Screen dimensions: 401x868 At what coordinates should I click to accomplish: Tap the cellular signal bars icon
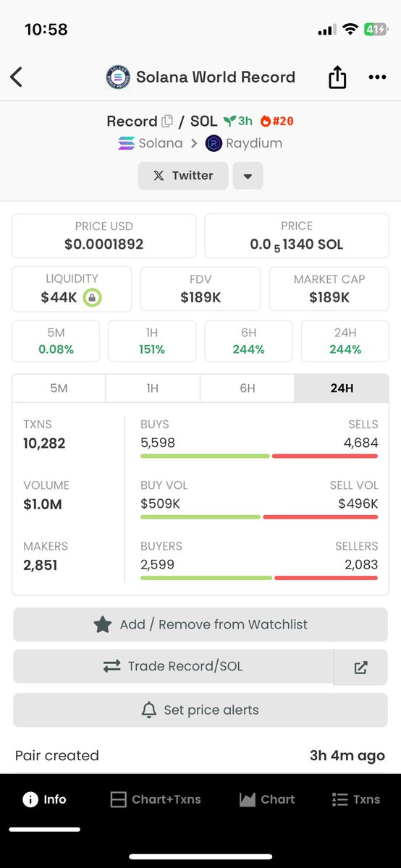(326, 30)
